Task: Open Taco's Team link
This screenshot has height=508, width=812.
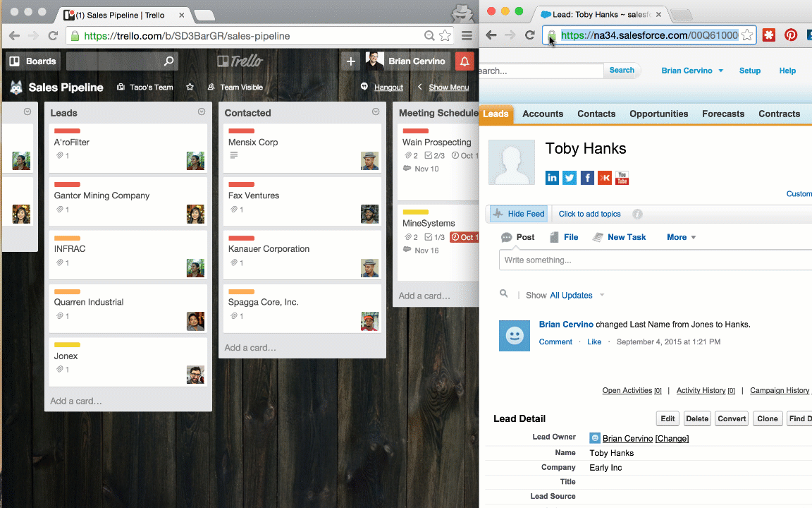Action: [145, 87]
